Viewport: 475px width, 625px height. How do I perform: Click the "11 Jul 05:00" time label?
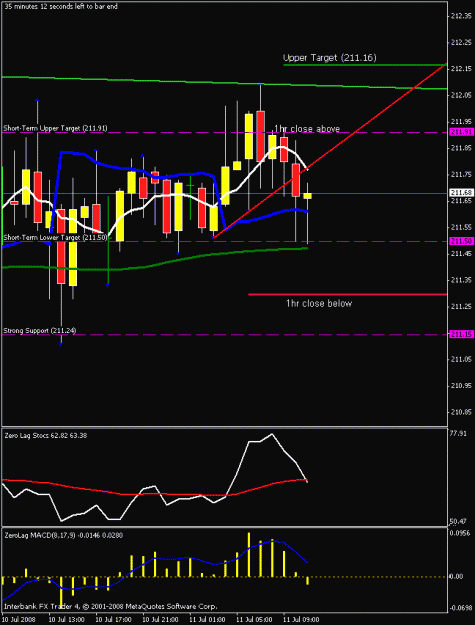click(255, 620)
